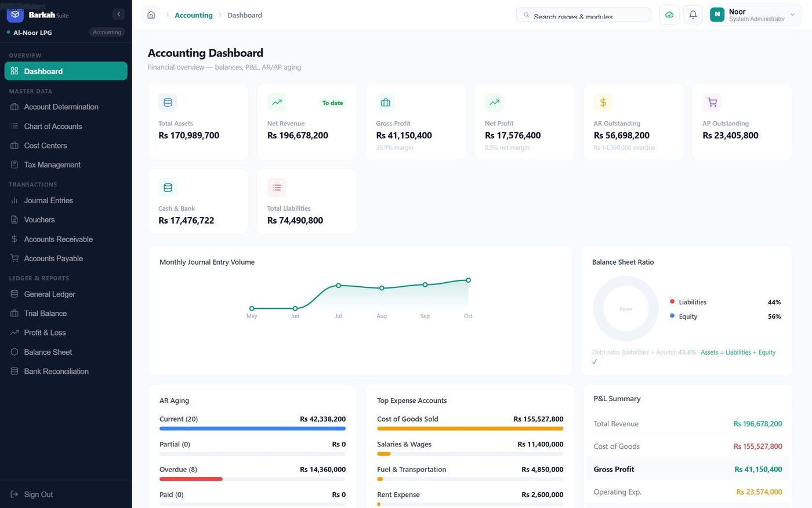Click the Balance Sheet Ratio donut chart

click(x=626, y=308)
